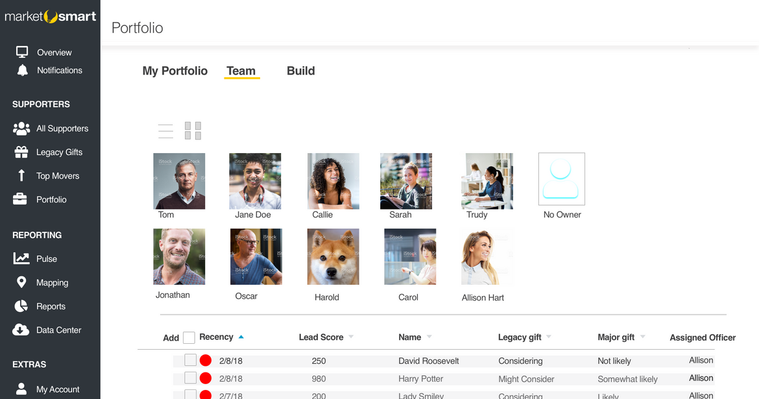Select Harold's dog profile photo
The height and width of the screenshot is (399, 759).
[333, 257]
